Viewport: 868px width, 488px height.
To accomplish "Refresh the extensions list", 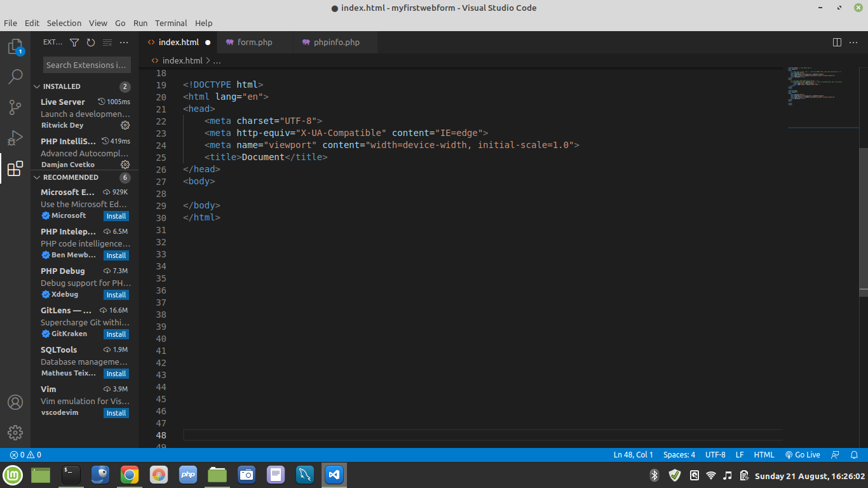I will coord(91,43).
